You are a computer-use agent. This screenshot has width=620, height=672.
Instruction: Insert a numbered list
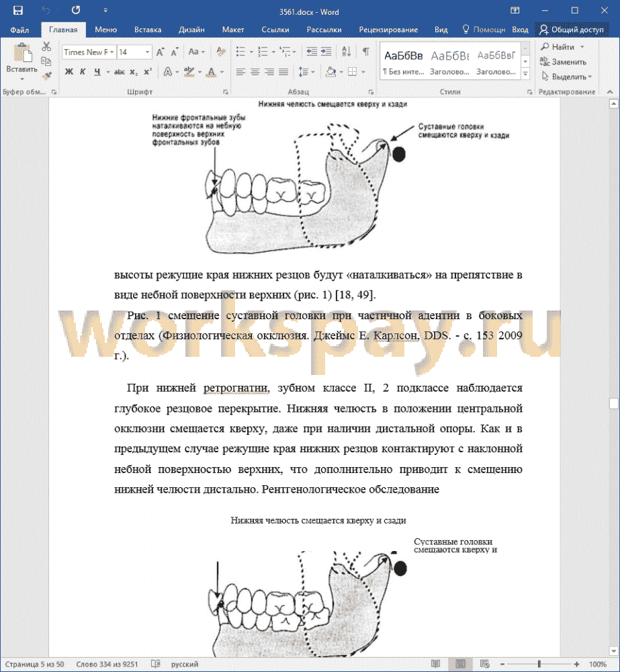pos(263,52)
